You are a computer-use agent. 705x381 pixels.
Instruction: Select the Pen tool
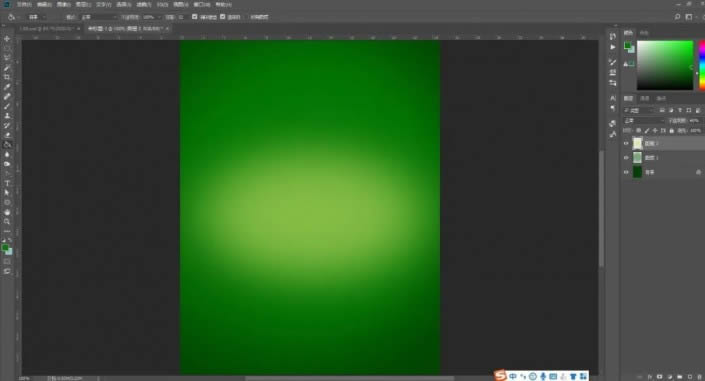tap(7, 174)
